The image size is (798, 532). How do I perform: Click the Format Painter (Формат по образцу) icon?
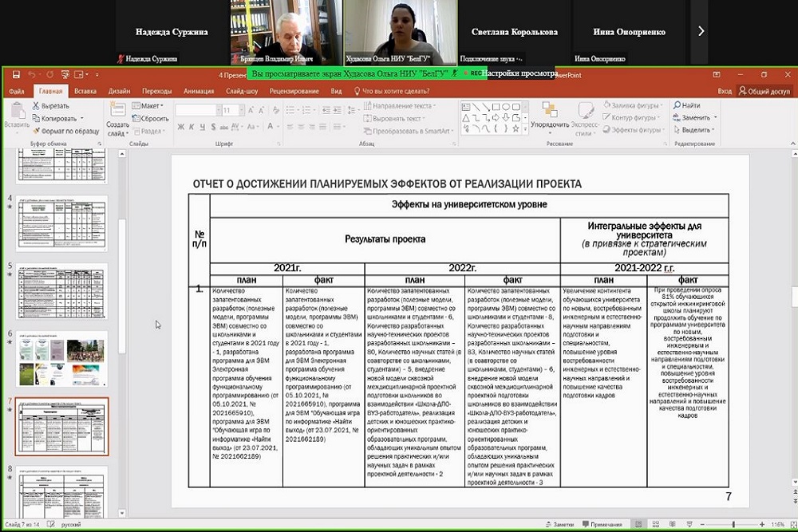(37, 130)
